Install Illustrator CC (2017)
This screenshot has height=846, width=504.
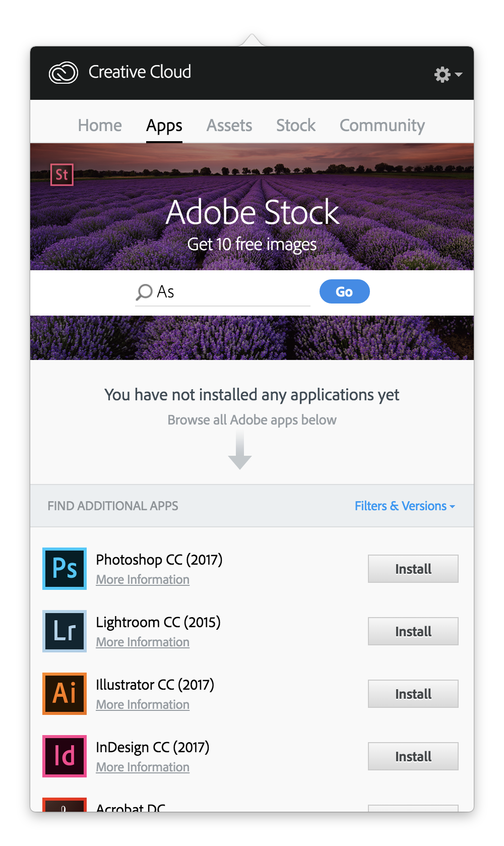coord(413,694)
